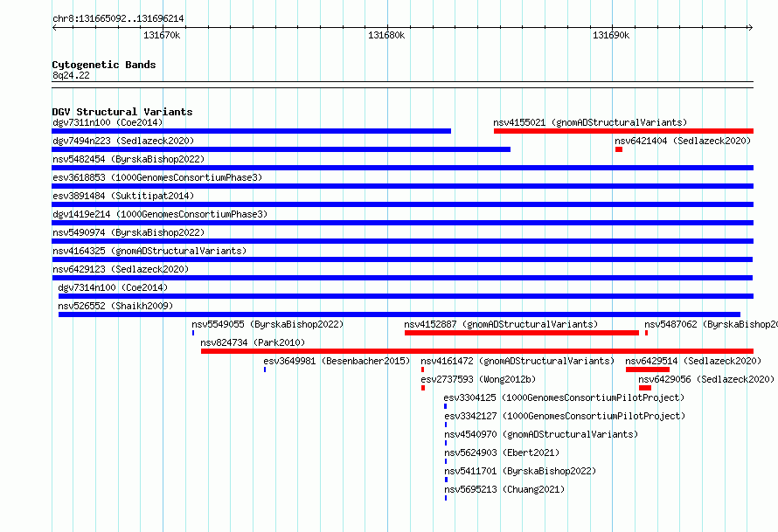The width and height of the screenshot is (778, 532).
Task: Click the DGV Structural Variants track title
Action: click(x=122, y=112)
